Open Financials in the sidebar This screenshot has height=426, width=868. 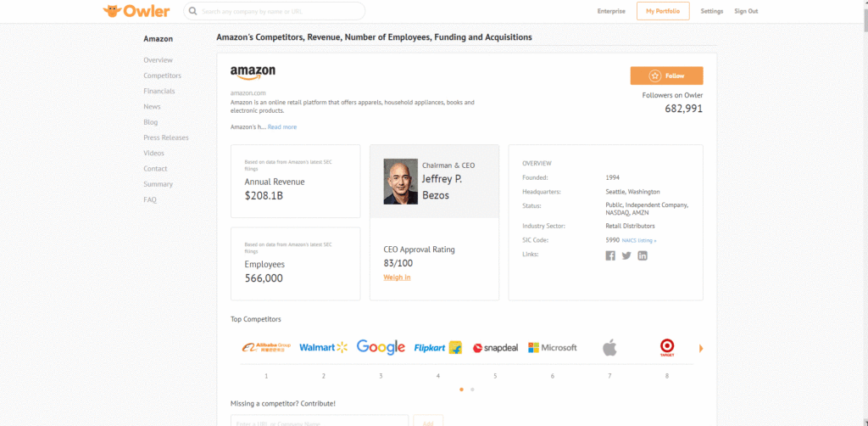pyautogui.click(x=159, y=91)
